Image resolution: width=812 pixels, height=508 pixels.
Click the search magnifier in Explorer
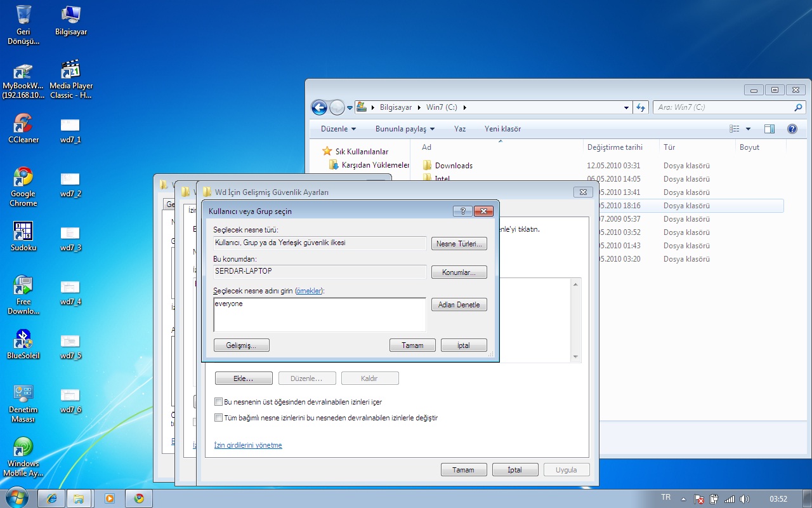[799, 107]
